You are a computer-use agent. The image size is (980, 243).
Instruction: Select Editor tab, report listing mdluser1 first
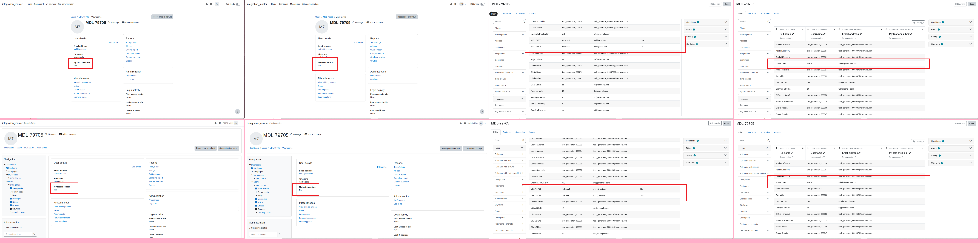click(496, 132)
